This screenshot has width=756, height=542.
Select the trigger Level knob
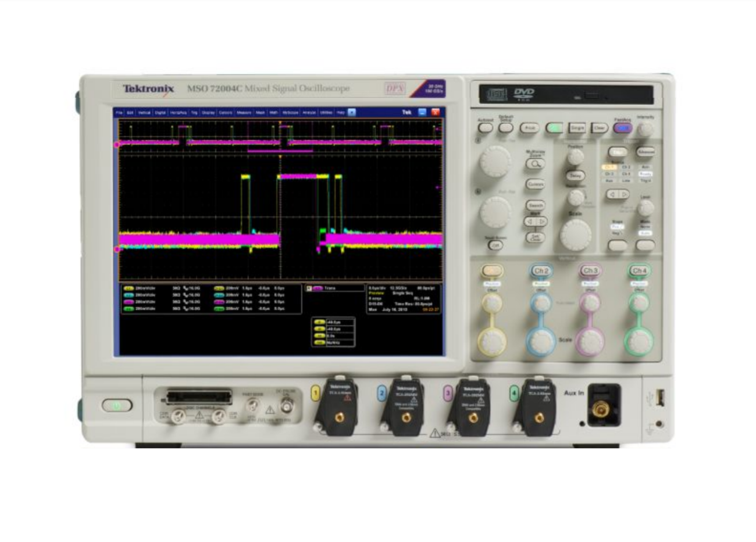pos(646,208)
